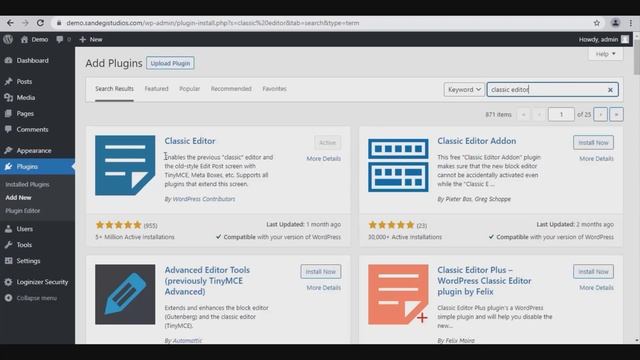Click the Classic Editor Plus orange thumbnail
The width and height of the screenshot is (640, 360).
point(398,294)
